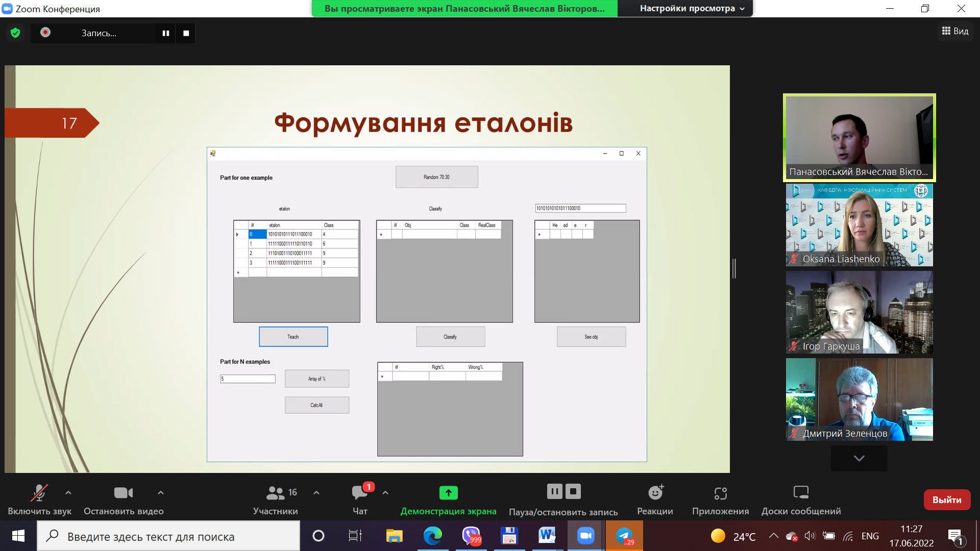Pause recording in top recording bar
The image size is (980, 551).
(x=165, y=33)
